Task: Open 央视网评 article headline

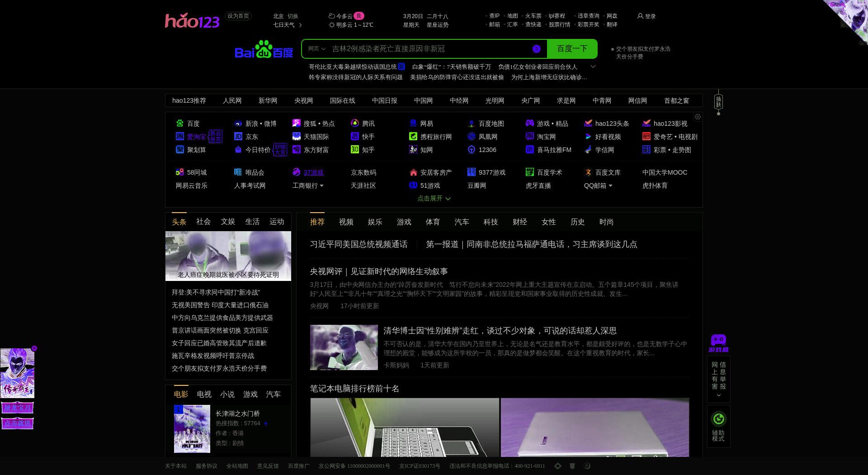Action: [378, 271]
